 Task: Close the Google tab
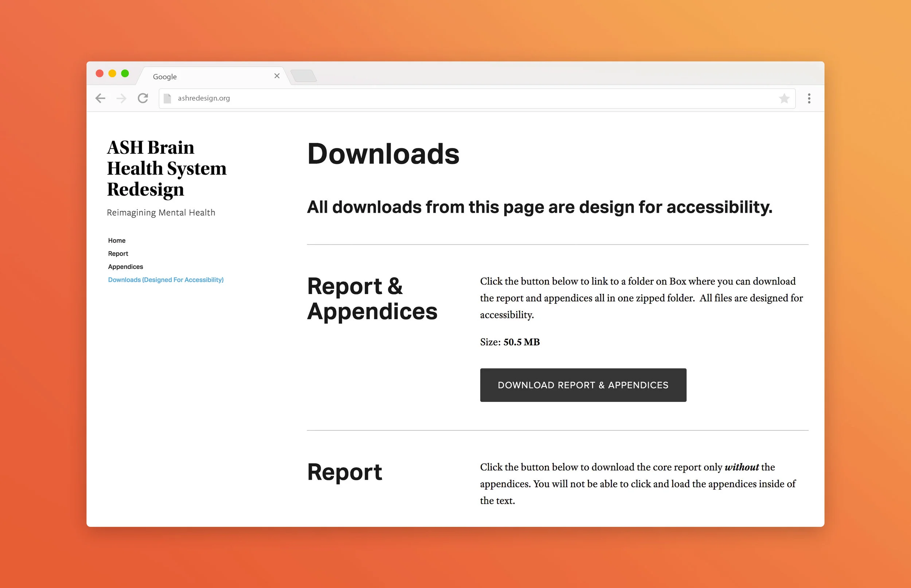tap(277, 76)
